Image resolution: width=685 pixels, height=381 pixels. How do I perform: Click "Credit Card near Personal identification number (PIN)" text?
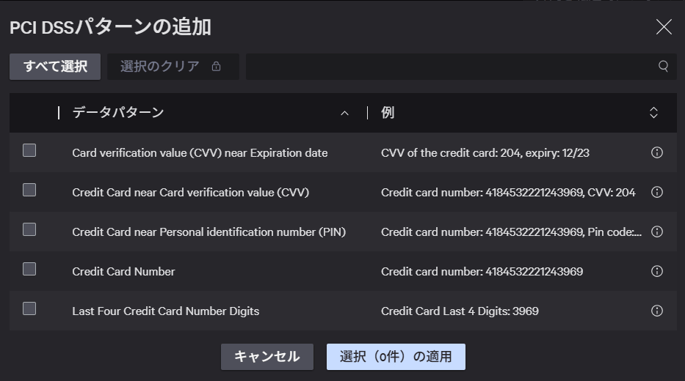point(209,232)
